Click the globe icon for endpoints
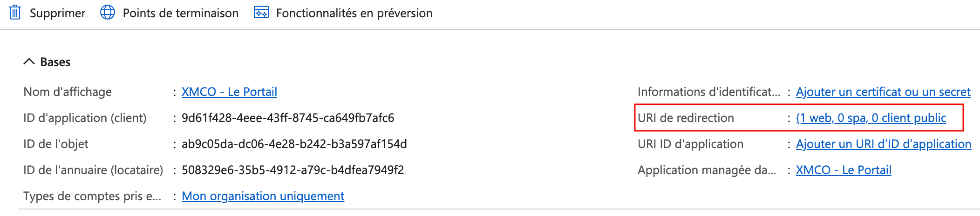 [108, 13]
